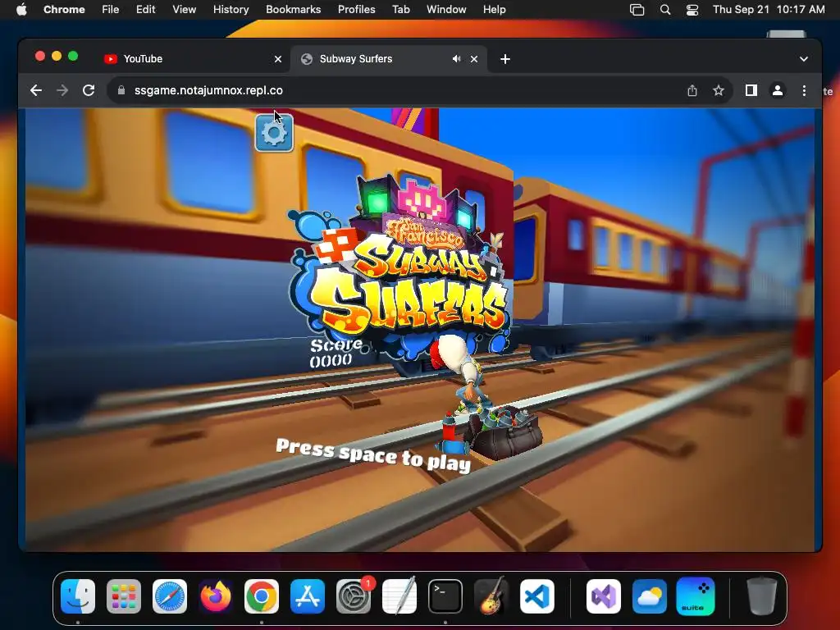Viewport: 840px width, 630px height.
Task: Open the Tab menu
Action: click(x=400, y=10)
